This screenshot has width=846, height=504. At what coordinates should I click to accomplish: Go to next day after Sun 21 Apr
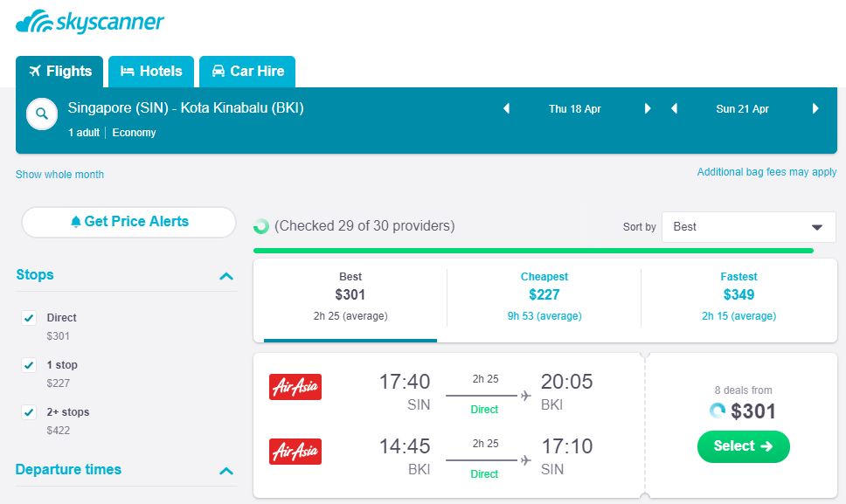[815, 109]
